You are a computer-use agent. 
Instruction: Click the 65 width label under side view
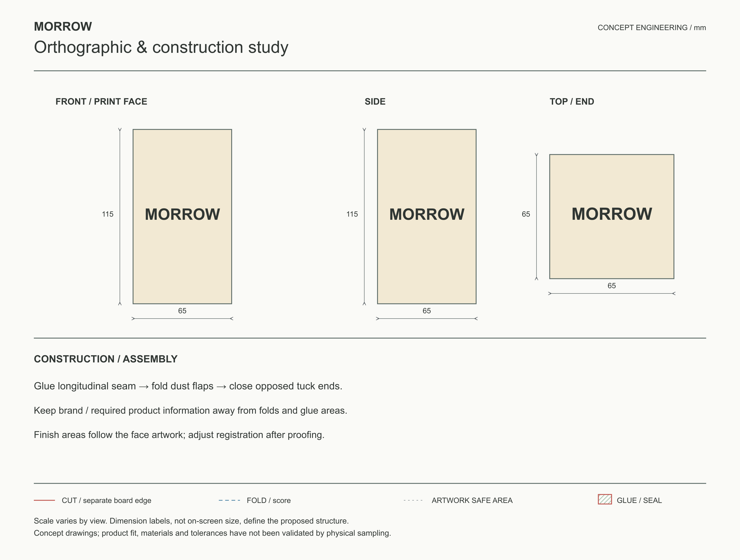(427, 311)
